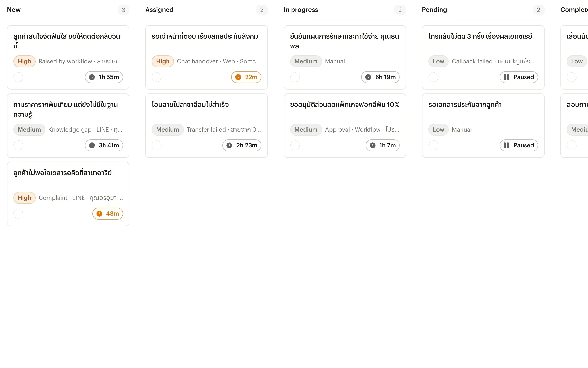Image resolution: width=588 pixels, height=368 pixels.
Task: Click Medium tag on Transfer failed card
Action: [x=168, y=130]
